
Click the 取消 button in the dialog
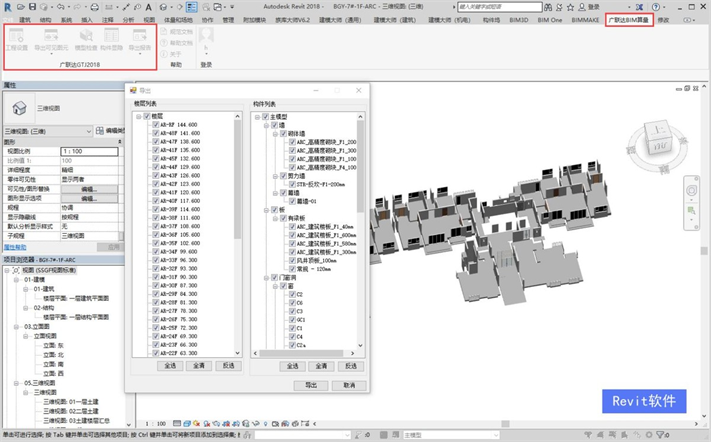[x=349, y=385]
